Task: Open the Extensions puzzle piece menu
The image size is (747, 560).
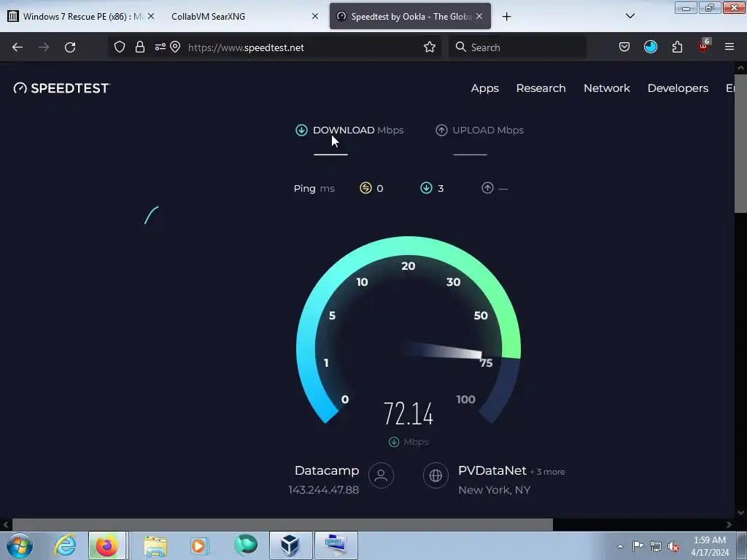Action: pyautogui.click(x=677, y=47)
